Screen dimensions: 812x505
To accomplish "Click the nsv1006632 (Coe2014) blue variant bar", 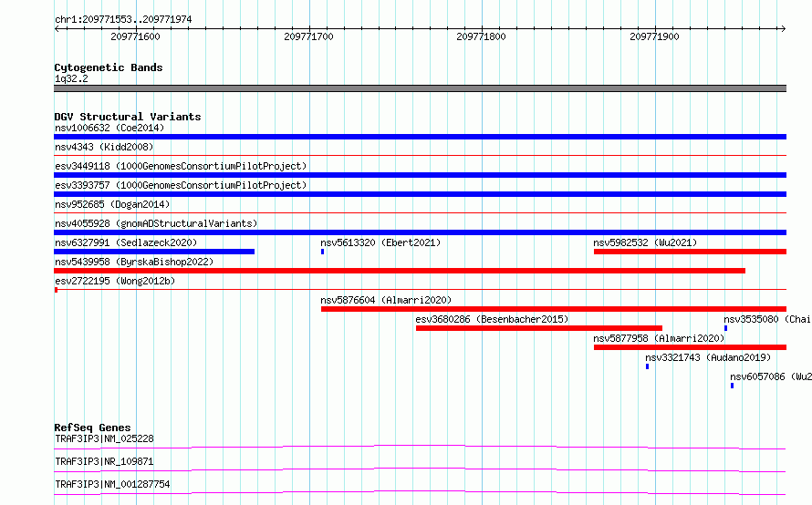I will point(420,137).
